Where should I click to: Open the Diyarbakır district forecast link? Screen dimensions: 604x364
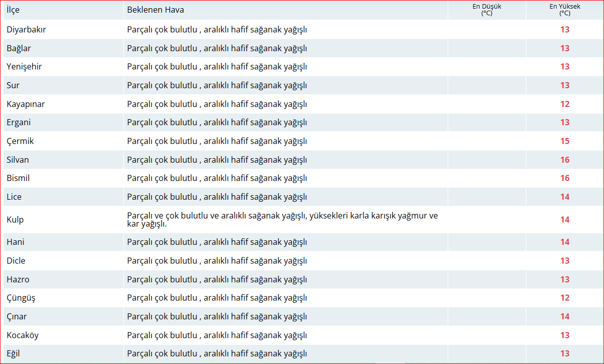(26, 29)
